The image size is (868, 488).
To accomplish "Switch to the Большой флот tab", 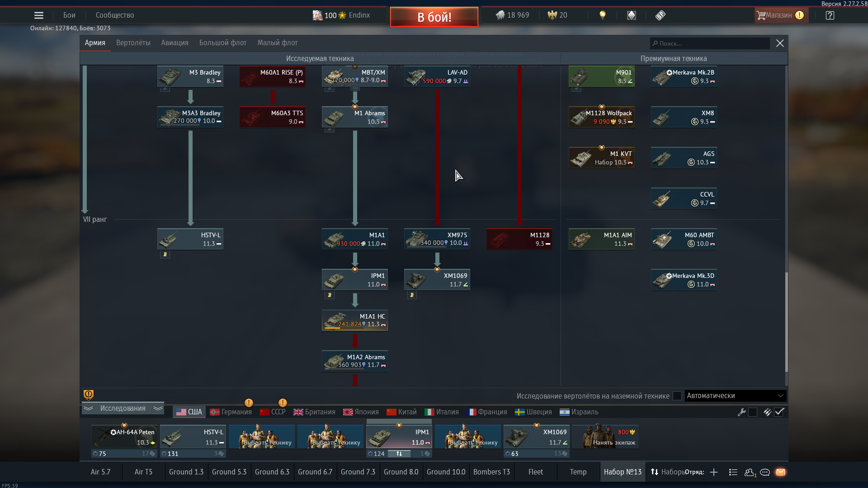I will [223, 43].
